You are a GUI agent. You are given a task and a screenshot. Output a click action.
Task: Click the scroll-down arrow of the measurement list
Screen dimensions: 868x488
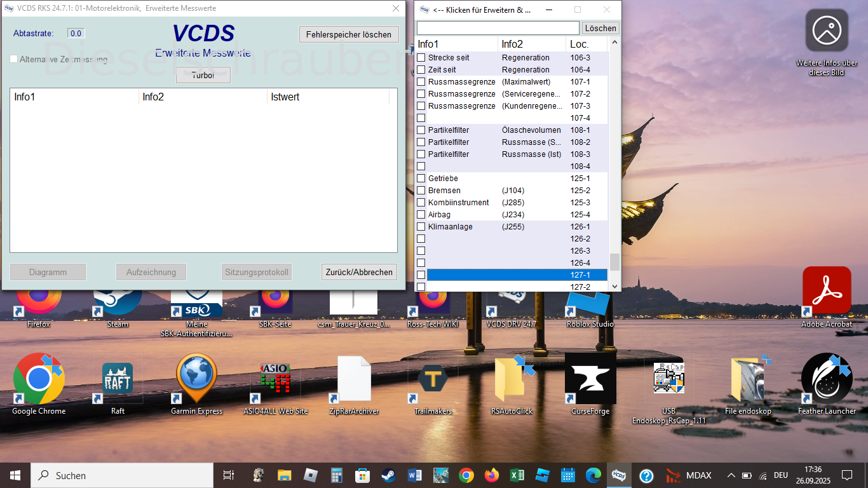[x=614, y=287]
